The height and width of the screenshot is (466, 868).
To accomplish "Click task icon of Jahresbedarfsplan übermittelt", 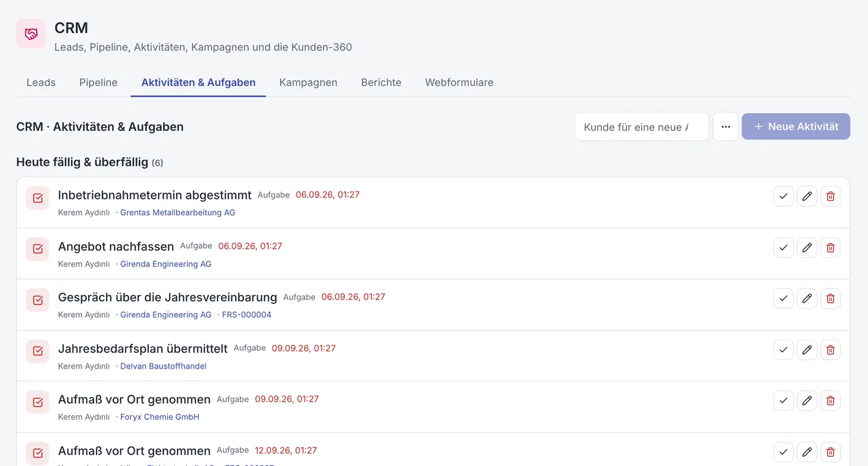I will (37, 351).
